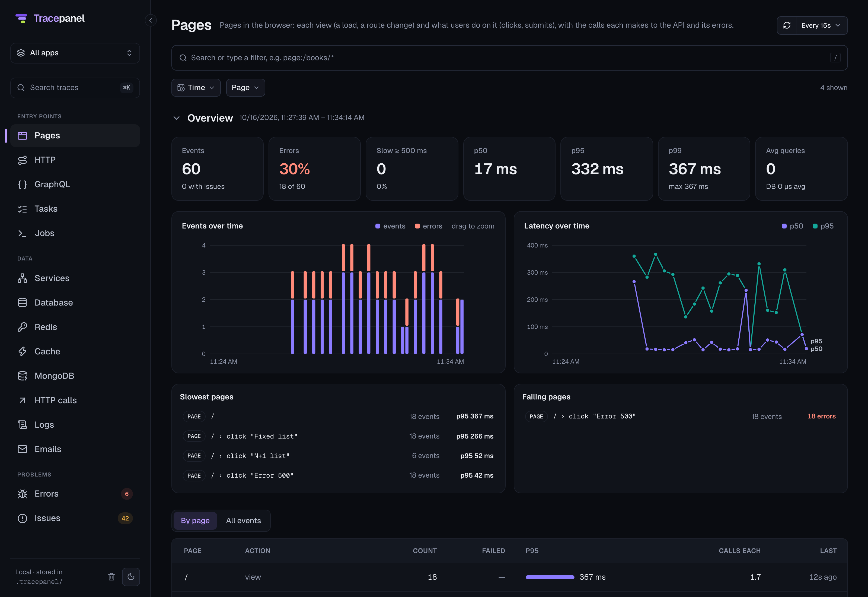
Task: Open the Database data view
Action: (75, 303)
